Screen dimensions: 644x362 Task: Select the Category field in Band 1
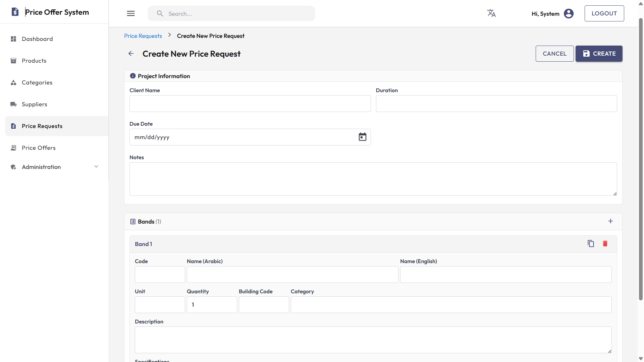451,304
